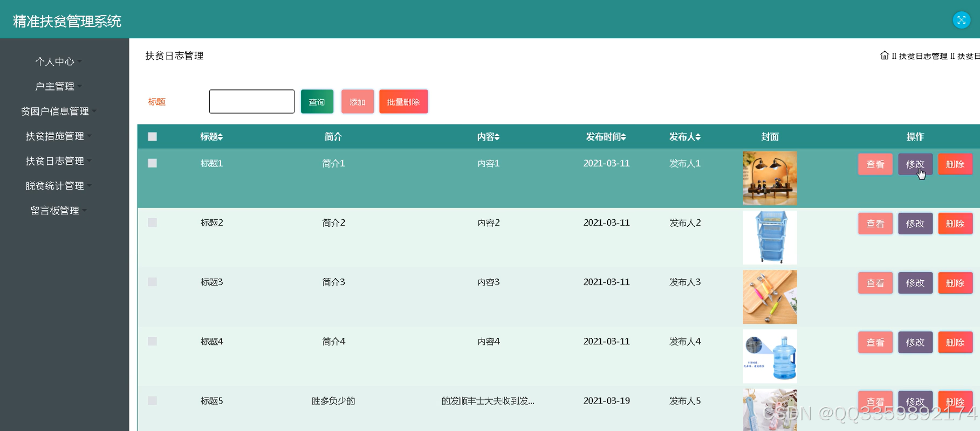The width and height of the screenshot is (980, 431).
Task: Click the 查询 search button
Action: coord(317,102)
